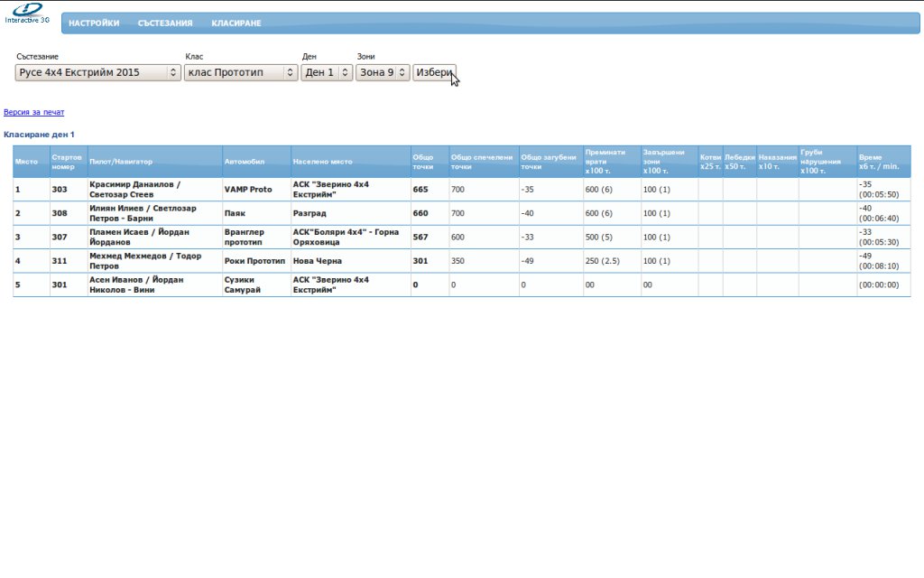Select Пламен Исаев / Йордан Йорданов cell

pyautogui.click(x=155, y=238)
